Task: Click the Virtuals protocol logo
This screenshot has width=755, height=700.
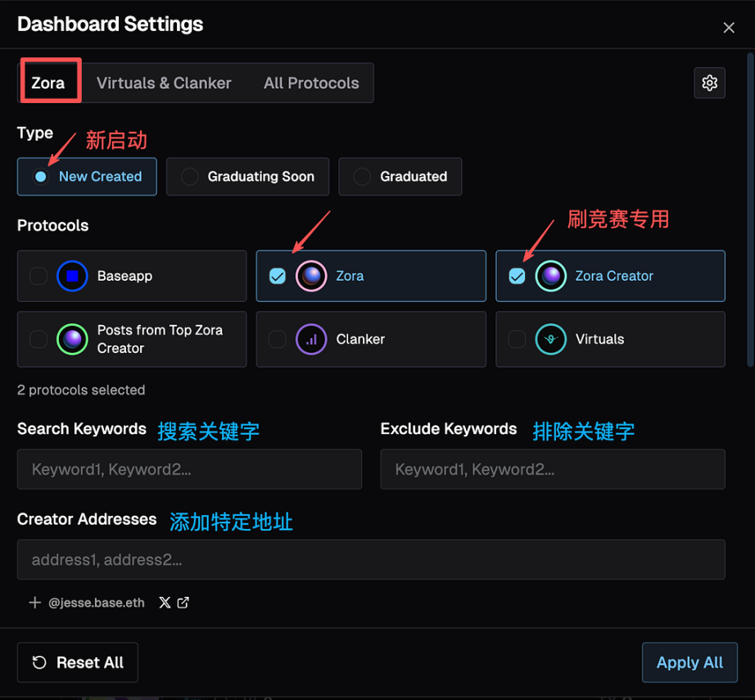Action: [x=550, y=339]
